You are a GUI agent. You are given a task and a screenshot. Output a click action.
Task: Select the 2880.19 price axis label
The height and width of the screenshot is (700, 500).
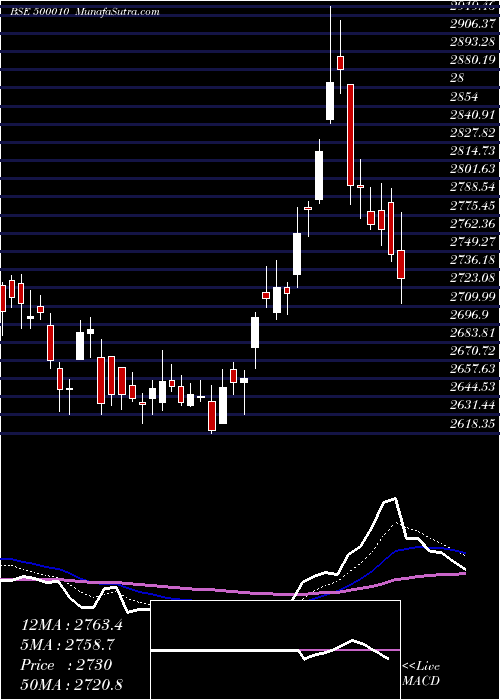[473, 60]
